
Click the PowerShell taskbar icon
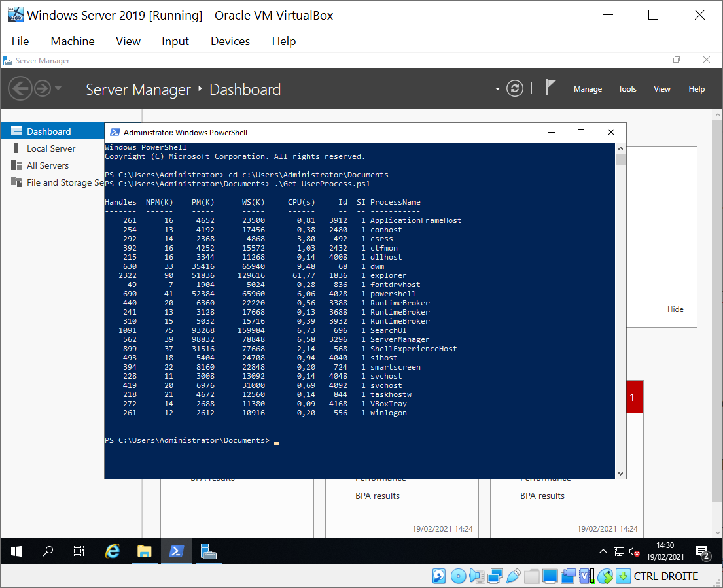click(x=176, y=551)
